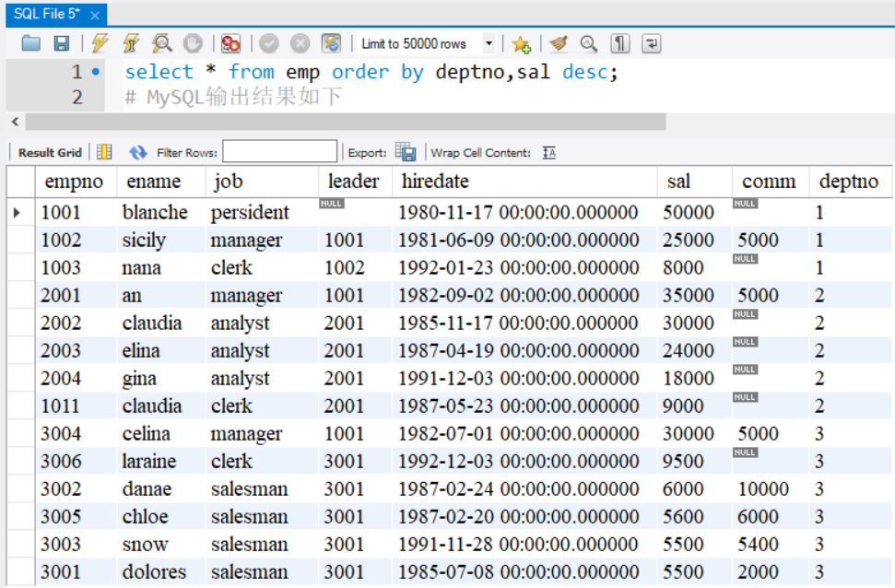
Task: Sort by the deptno column header
Action: point(849,182)
